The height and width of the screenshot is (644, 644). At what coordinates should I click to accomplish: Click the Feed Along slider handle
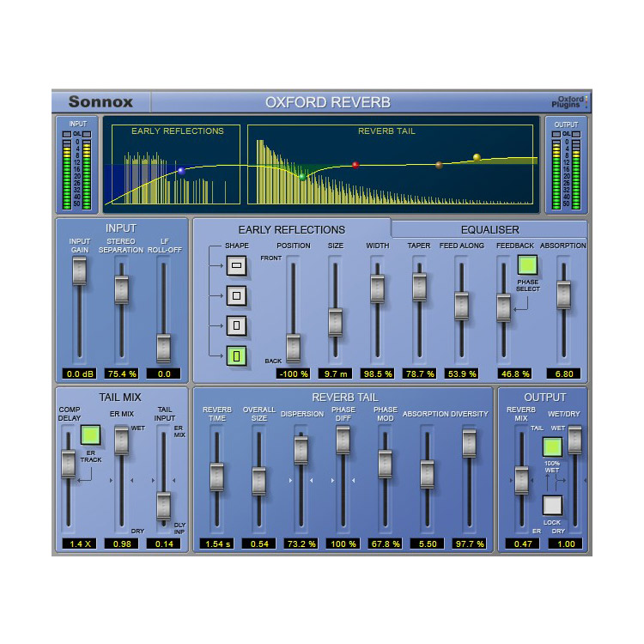point(462,306)
